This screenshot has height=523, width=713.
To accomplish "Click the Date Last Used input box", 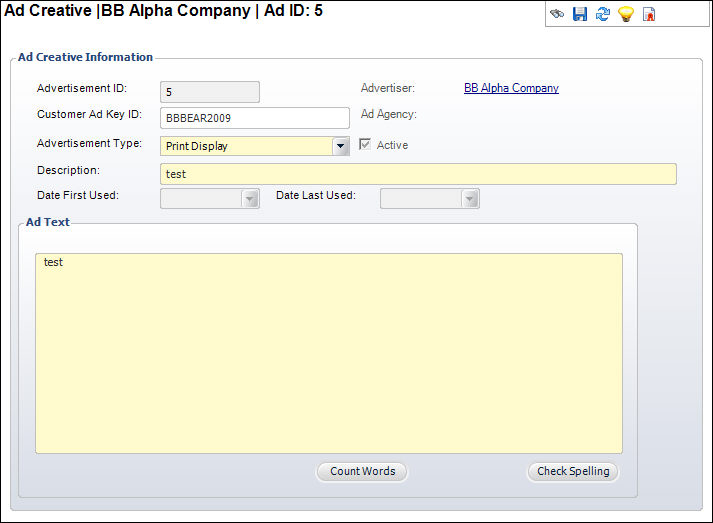I will point(420,199).
